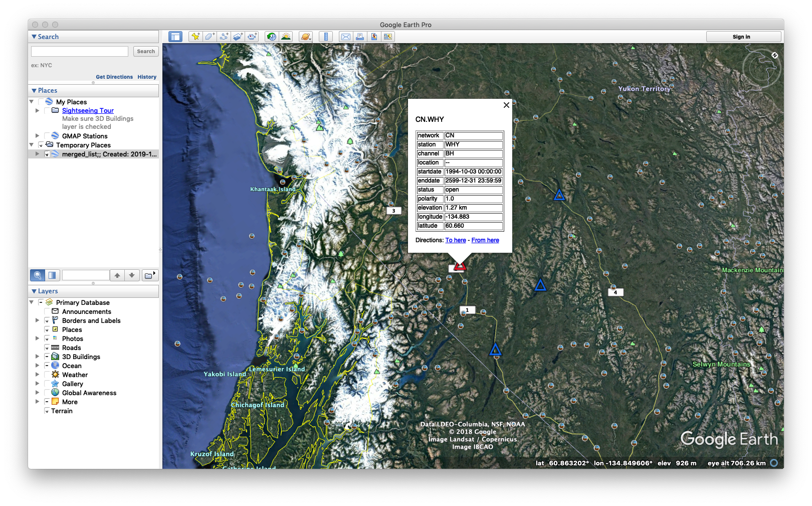
Task: Record a tour with the camera icon
Action: [252, 37]
